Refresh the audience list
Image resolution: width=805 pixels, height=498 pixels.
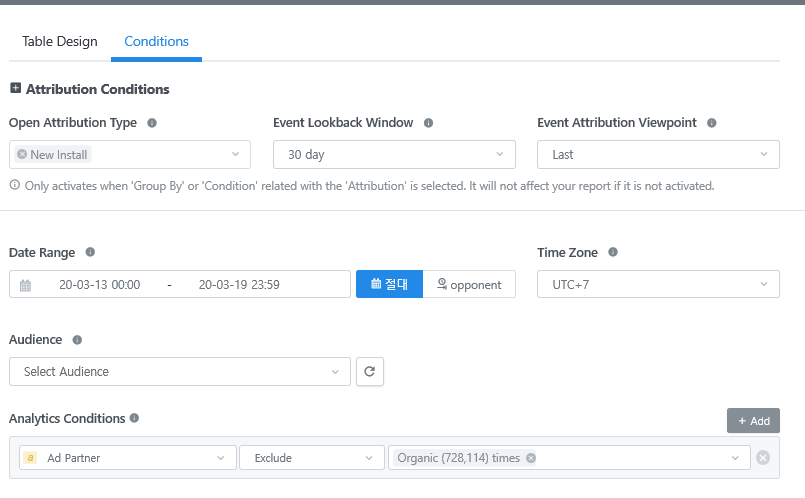pyautogui.click(x=370, y=372)
